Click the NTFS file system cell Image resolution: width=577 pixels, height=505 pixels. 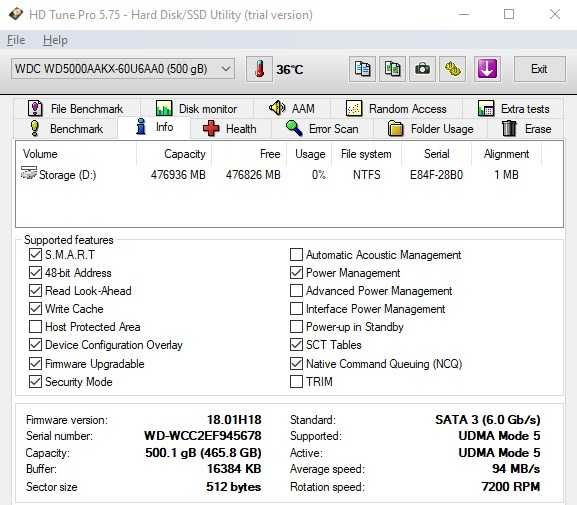(367, 174)
